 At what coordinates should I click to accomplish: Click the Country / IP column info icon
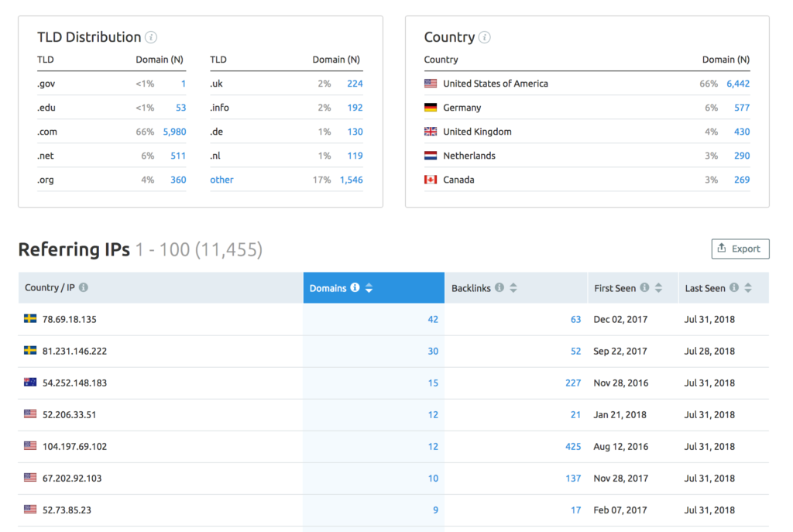[84, 287]
